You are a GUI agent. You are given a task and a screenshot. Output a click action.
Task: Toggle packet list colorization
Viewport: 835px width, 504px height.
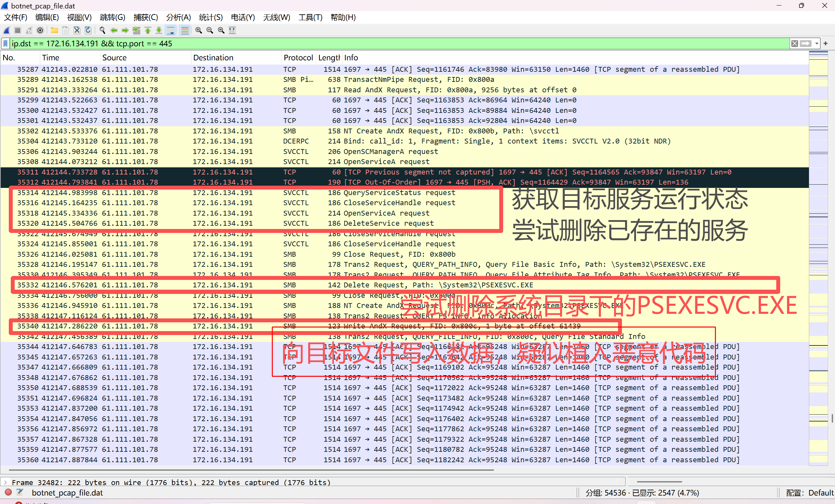pyautogui.click(x=185, y=30)
